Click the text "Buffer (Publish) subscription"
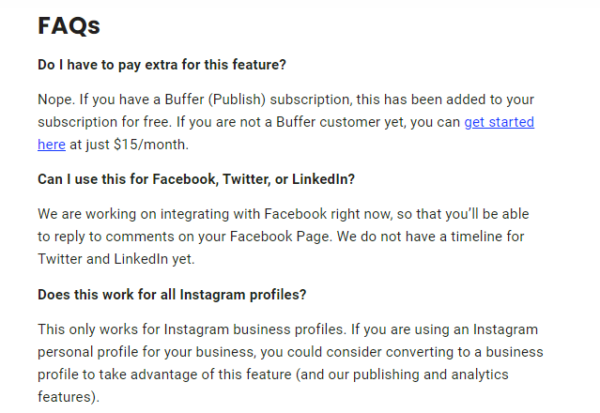This screenshot has height=413, width=600. point(257,100)
